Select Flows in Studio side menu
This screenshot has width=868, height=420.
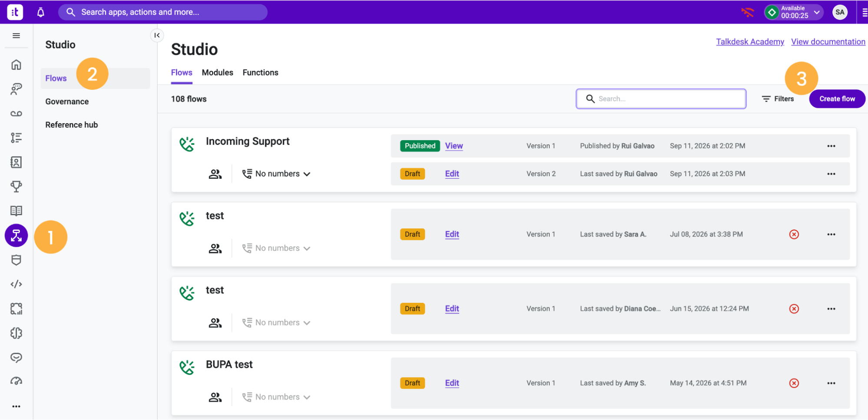click(95, 79)
